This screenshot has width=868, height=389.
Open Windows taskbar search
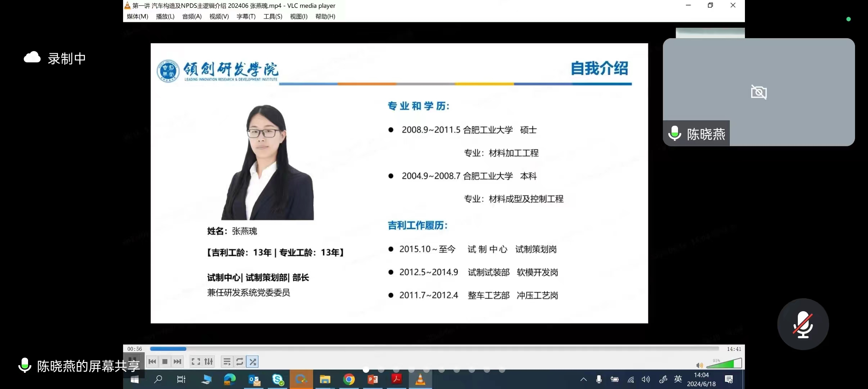point(158,379)
